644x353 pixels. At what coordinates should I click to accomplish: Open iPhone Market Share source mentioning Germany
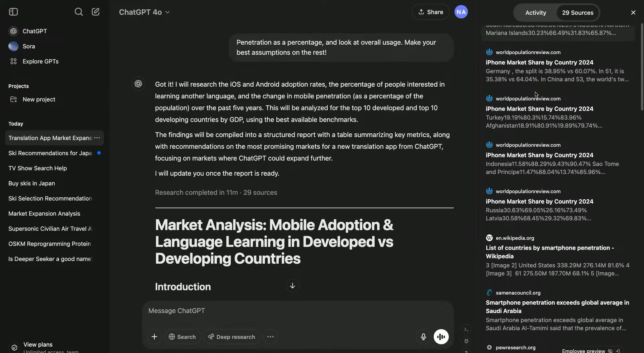(557, 66)
